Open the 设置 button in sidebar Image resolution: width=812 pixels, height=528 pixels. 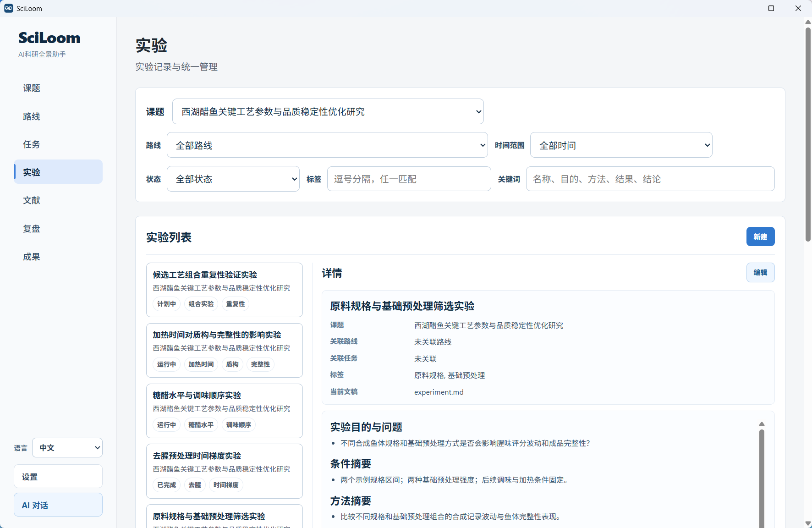tap(58, 477)
